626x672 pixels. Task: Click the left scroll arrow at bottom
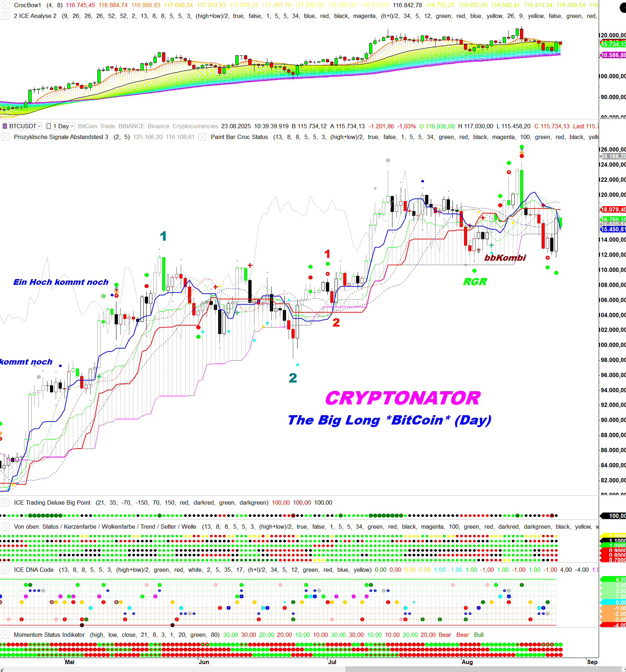pos(2,669)
